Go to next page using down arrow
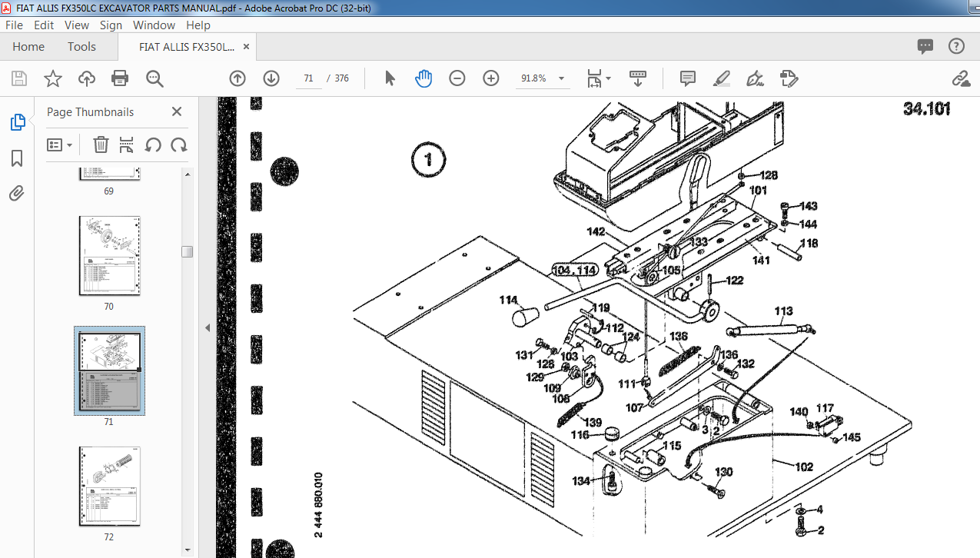Screen dimensions: 980x558 pos(271,78)
